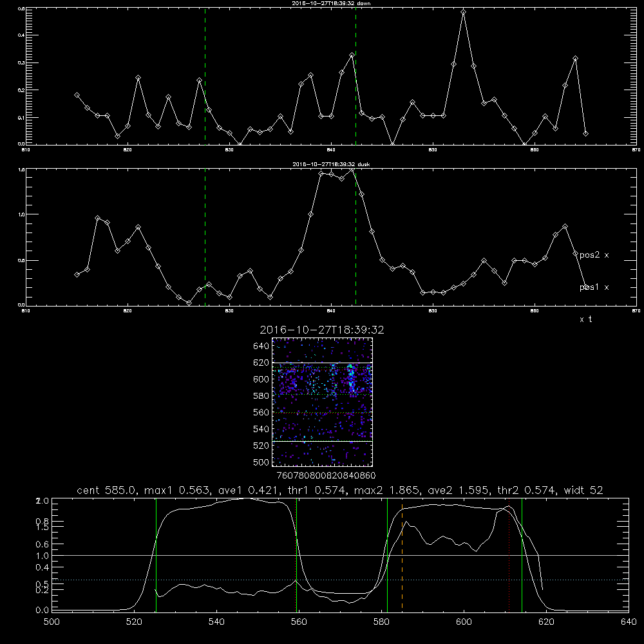This screenshot has width=644, height=644.
Task: Click the '870' x-axis label of dawn plot
Action: pyautogui.click(x=636, y=150)
